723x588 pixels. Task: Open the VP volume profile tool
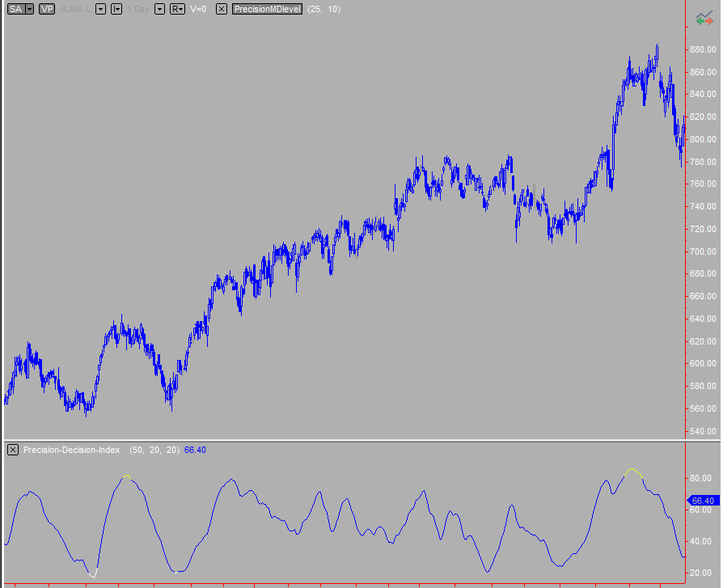[47, 10]
